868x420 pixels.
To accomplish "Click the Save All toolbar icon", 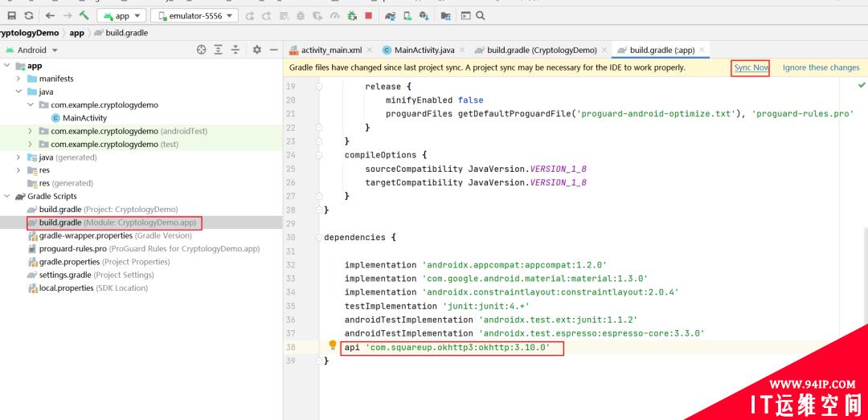I will (x=11, y=16).
